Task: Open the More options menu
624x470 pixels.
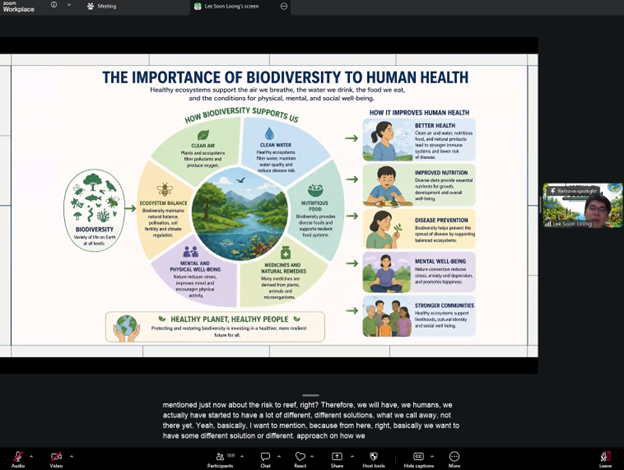Action: pos(455,456)
